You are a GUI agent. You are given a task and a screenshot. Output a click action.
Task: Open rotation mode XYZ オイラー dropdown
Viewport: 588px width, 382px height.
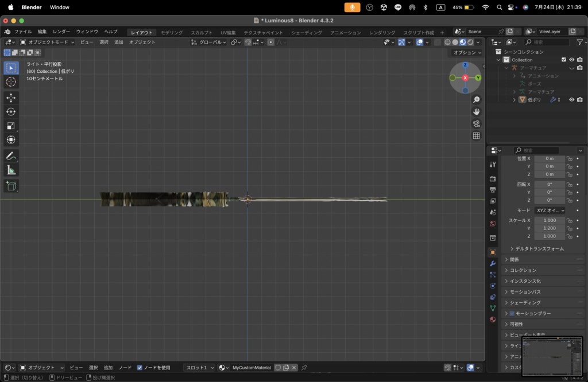click(550, 211)
